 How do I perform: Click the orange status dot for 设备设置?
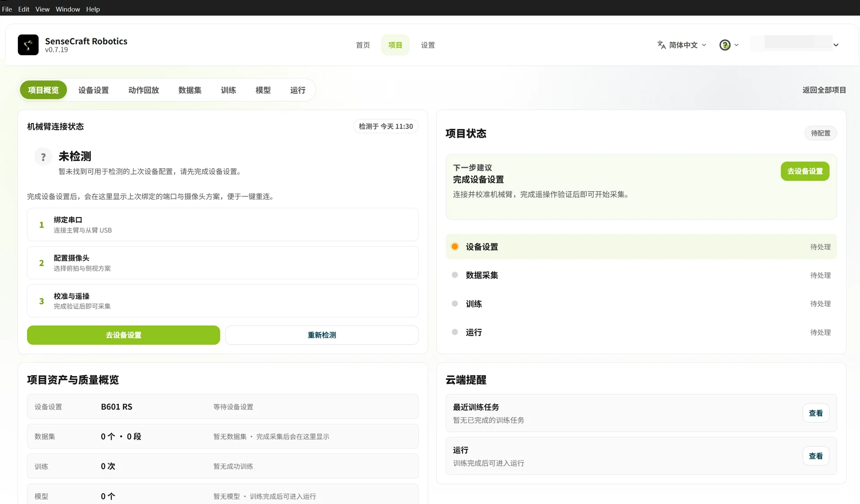[455, 247]
